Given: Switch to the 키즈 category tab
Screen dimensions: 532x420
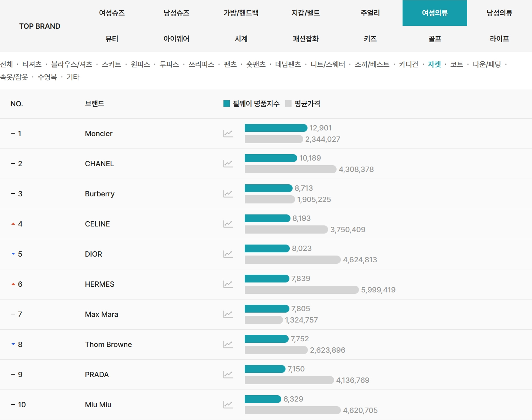Looking at the screenshot, I should tap(370, 39).
